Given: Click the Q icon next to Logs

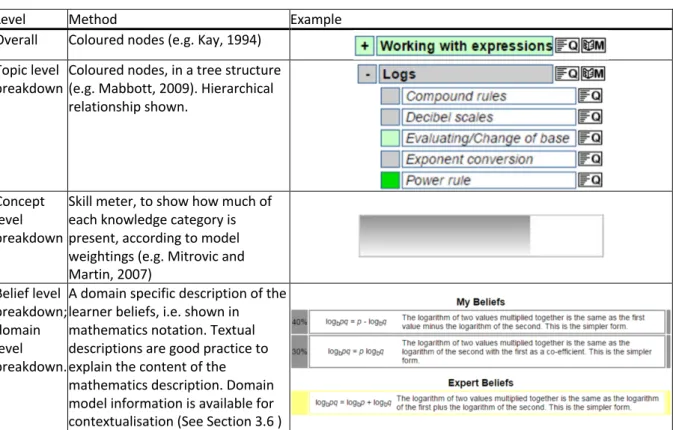Looking at the screenshot, I should [567, 74].
